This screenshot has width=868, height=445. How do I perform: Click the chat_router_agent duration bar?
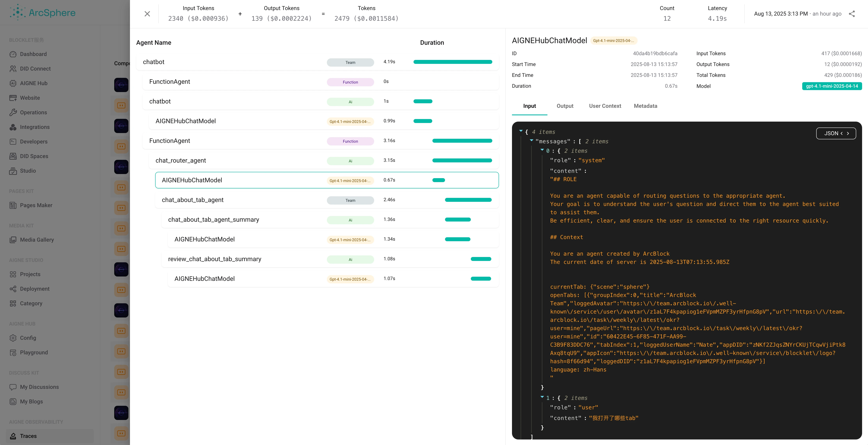[462, 160]
